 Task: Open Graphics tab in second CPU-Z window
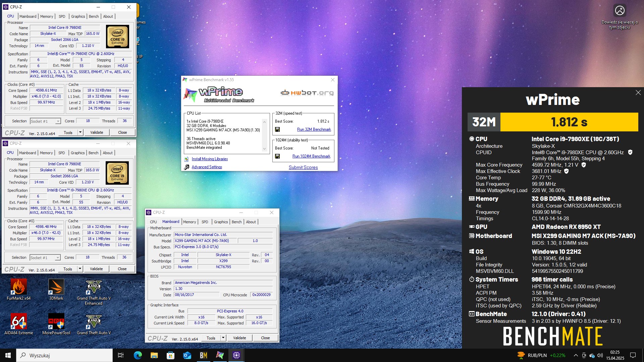78,153
